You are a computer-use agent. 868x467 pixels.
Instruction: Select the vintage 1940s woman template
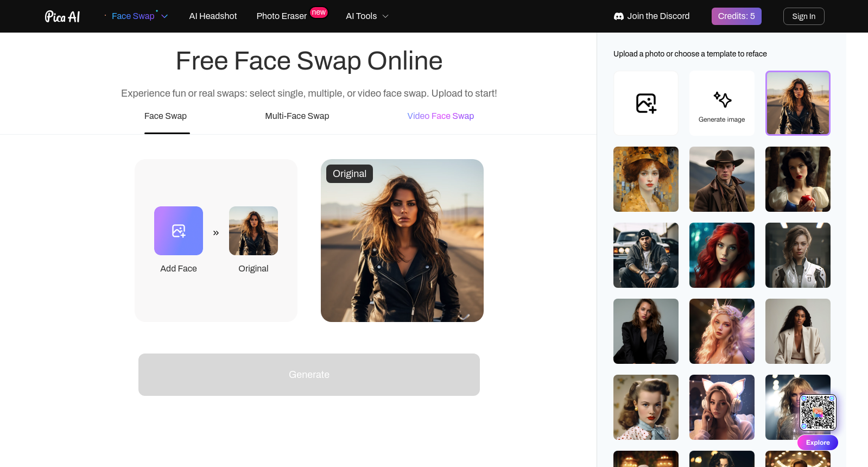tap(646, 407)
